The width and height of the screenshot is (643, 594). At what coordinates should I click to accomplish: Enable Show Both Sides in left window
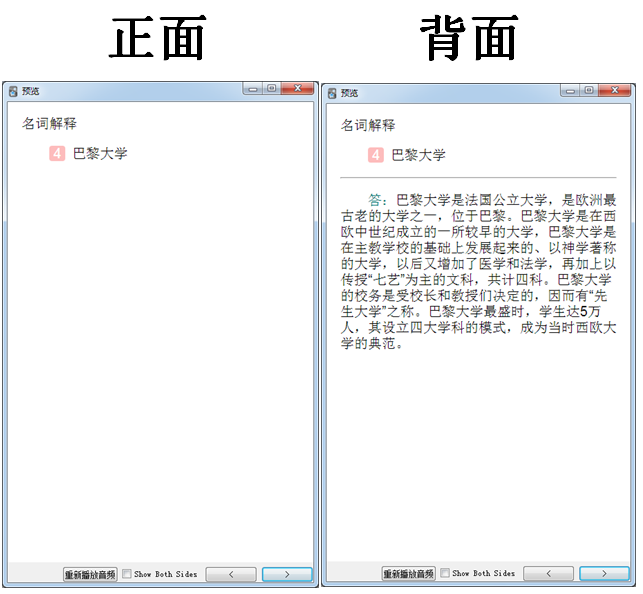[127, 574]
